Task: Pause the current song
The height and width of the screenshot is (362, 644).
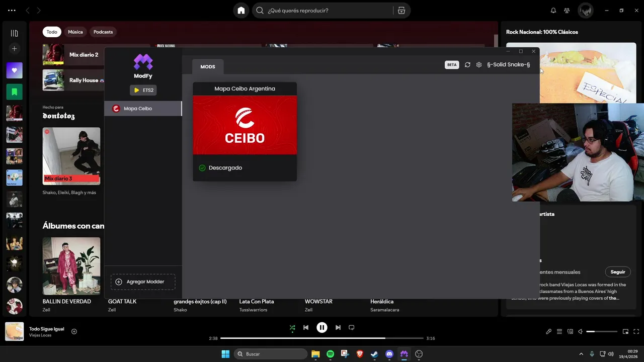Action: coord(322,327)
